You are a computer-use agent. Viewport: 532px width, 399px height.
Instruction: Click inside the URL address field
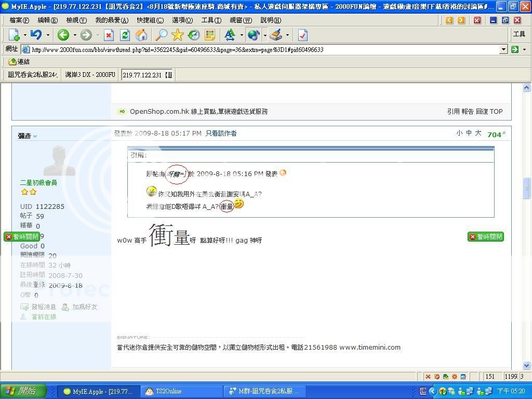click(260, 49)
